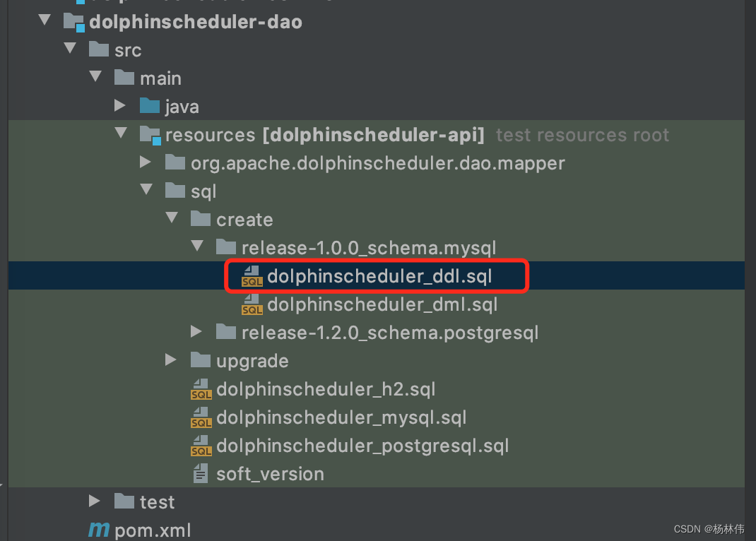
Task: Collapse the dolphinscheduler-dao module node
Action: (45, 20)
